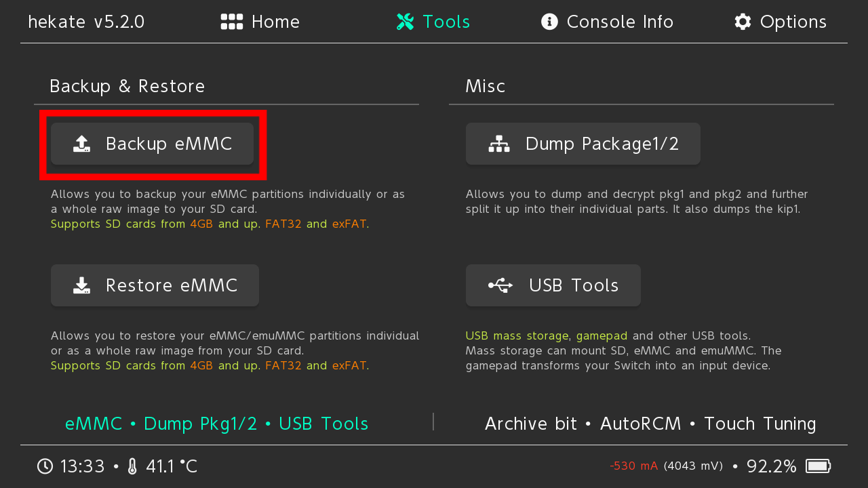
Task: Click the -530 mA current reading
Action: [x=633, y=466]
